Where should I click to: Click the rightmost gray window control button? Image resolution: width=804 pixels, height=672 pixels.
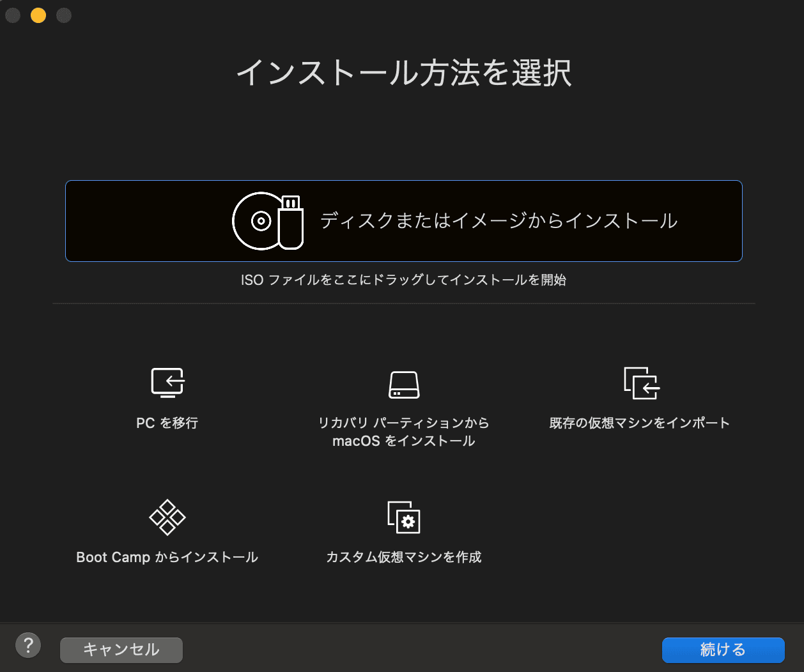(63, 15)
